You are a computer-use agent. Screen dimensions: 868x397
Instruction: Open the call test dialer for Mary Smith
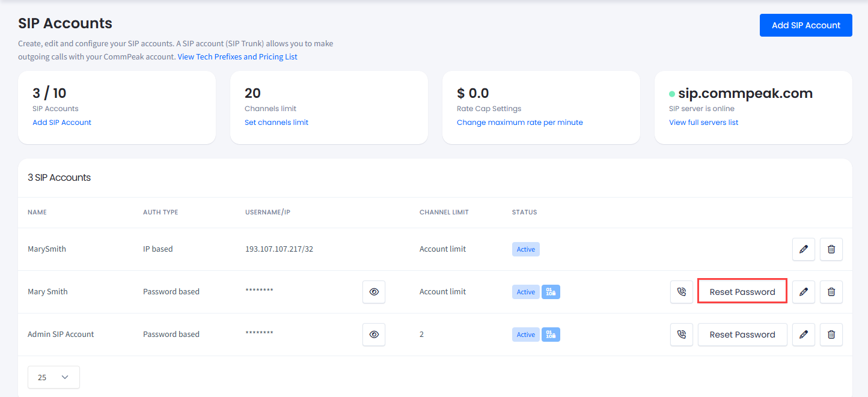(681, 291)
